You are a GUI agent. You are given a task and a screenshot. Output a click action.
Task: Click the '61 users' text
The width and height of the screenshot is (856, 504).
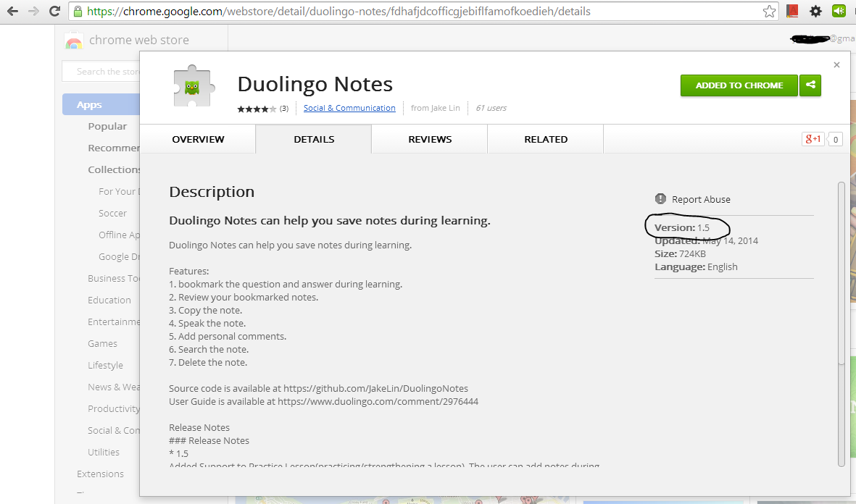[491, 108]
